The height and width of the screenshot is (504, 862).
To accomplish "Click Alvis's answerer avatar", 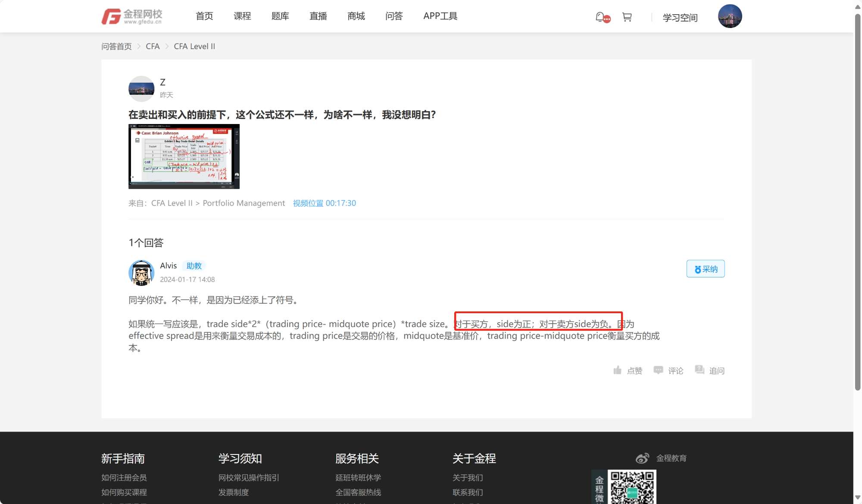I will click(x=141, y=273).
